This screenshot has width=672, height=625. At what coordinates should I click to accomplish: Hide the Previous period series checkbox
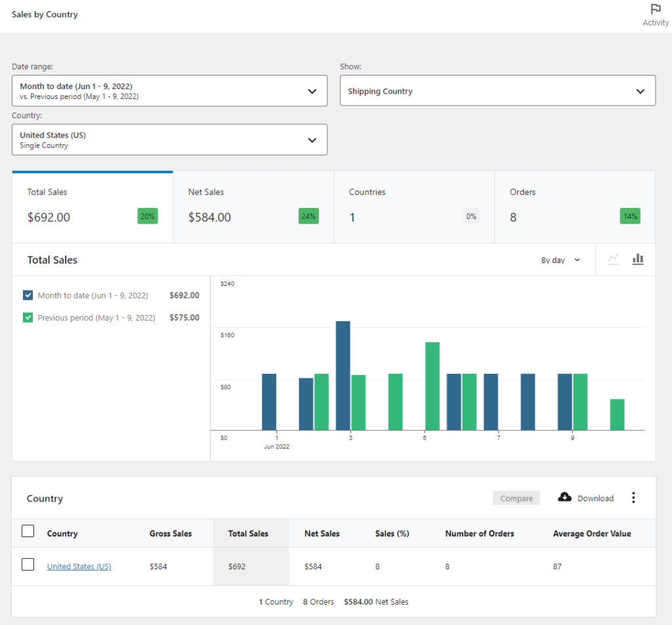coord(28,317)
